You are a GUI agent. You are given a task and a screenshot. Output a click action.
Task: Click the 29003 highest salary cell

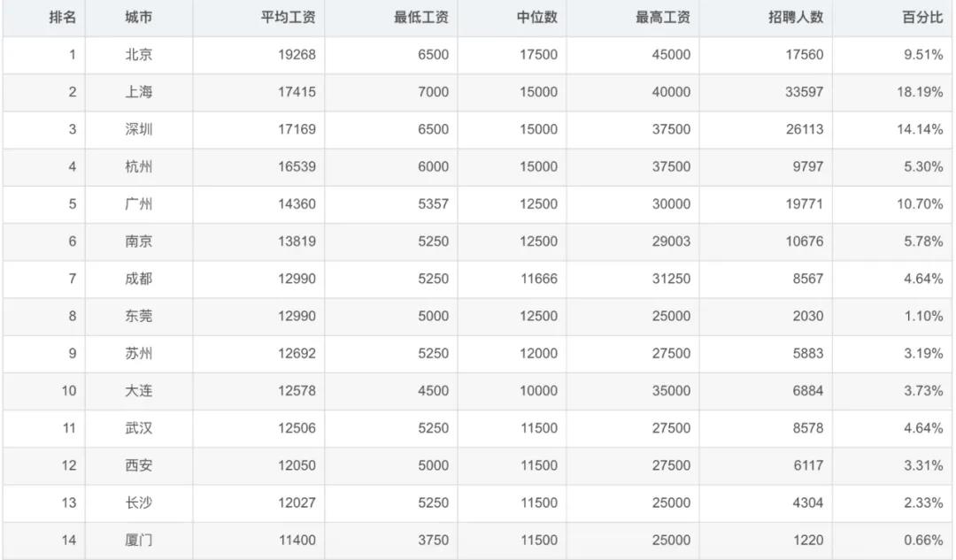tap(671, 242)
